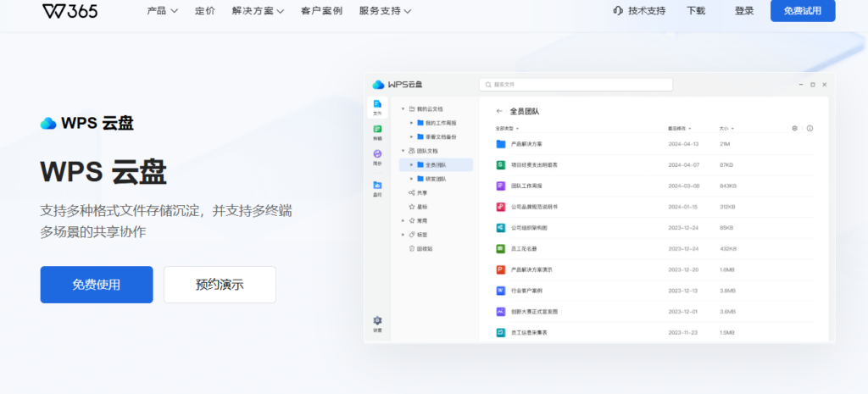Image resolution: width=868 pixels, height=394 pixels.
Task: Click the 共享 share icon in tree
Action: point(411,192)
